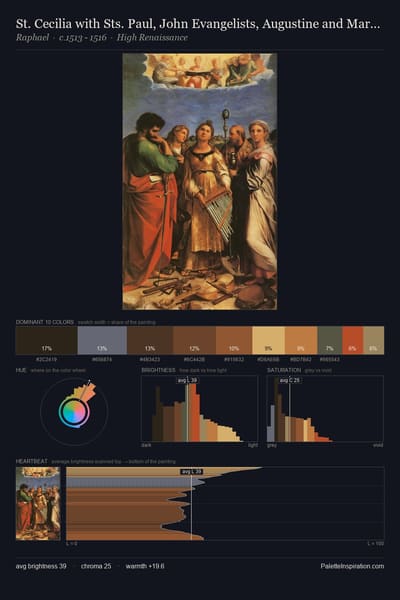
Task: Select the dark brown 13% swatch
Action: click(150, 340)
